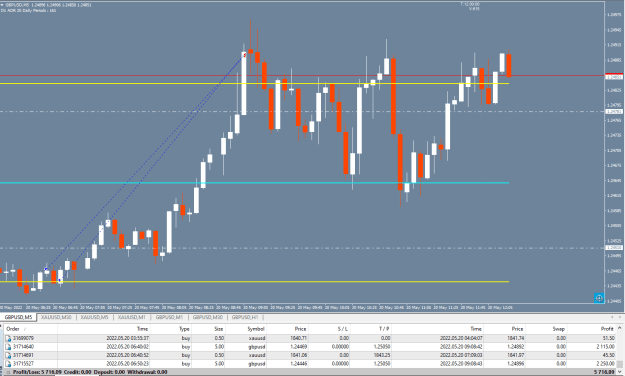
Task: Switch to the GBPUSD,M30 chart tab
Action: (x=208, y=317)
